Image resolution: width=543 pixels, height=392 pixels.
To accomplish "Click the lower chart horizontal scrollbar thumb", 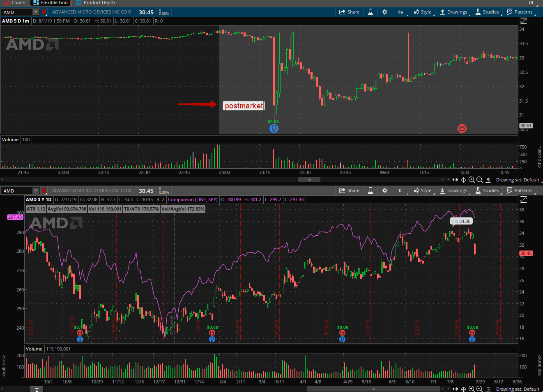I will (x=373, y=389).
